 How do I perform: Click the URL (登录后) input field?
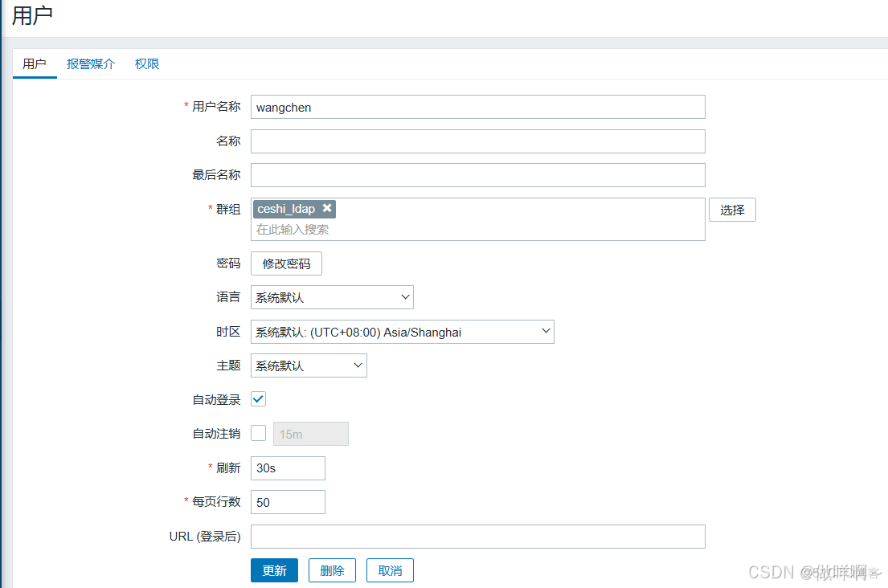tap(478, 536)
